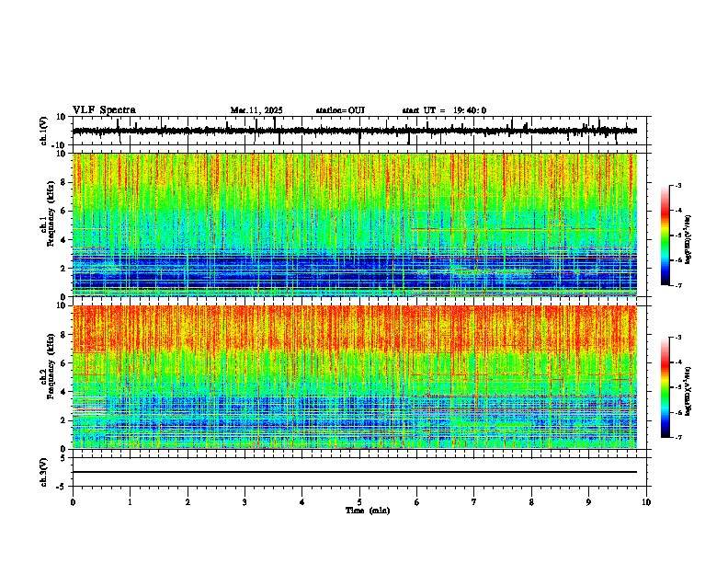Click the time axis tick label "9"
The height and width of the screenshot is (563, 728).
[588, 502]
